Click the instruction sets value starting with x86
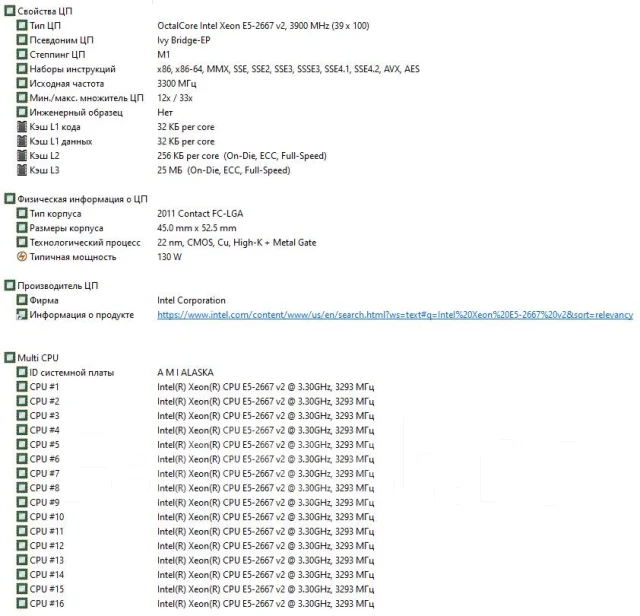640x616 pixels. coord(288,69)
